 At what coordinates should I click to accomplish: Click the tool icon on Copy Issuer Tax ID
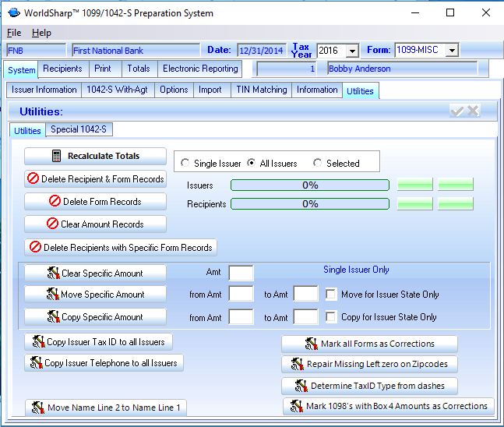(37, 342)
